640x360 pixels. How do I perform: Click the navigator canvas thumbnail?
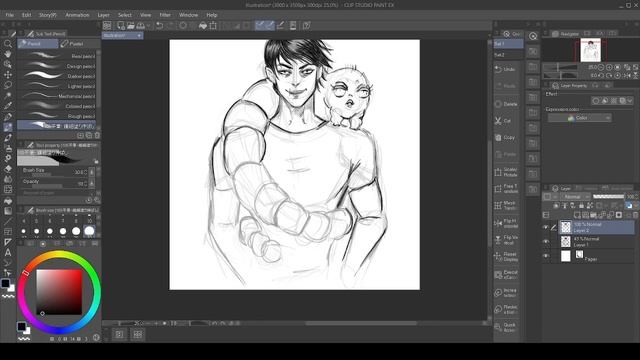click(x=590, y=50)
